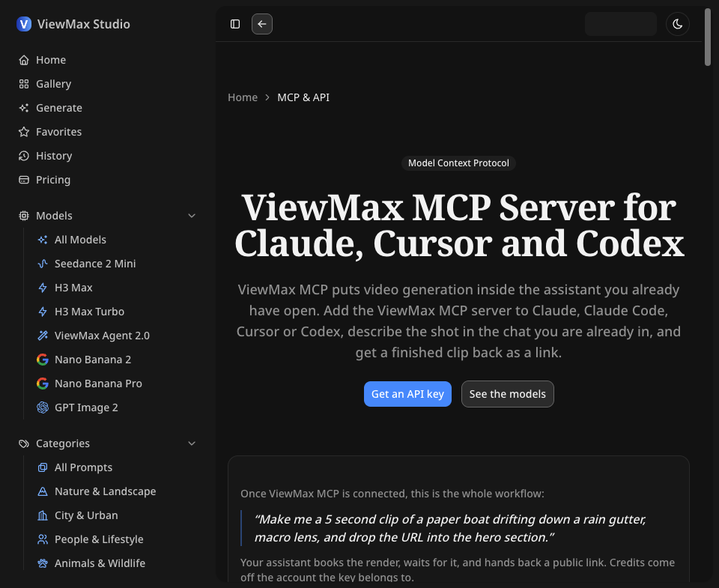Click the Seedance 2 Mini wave icon
Image resolution: width=719 pixels, height=588 pixels.
[x=43, y=264]
